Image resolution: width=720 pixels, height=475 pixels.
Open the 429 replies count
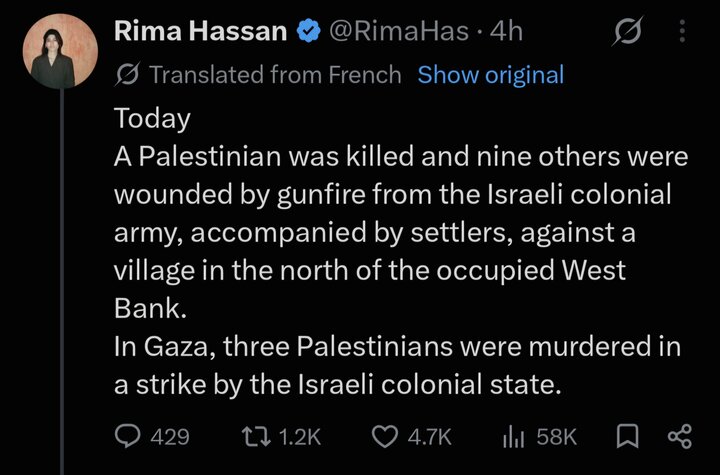click(x=170, y=436)
